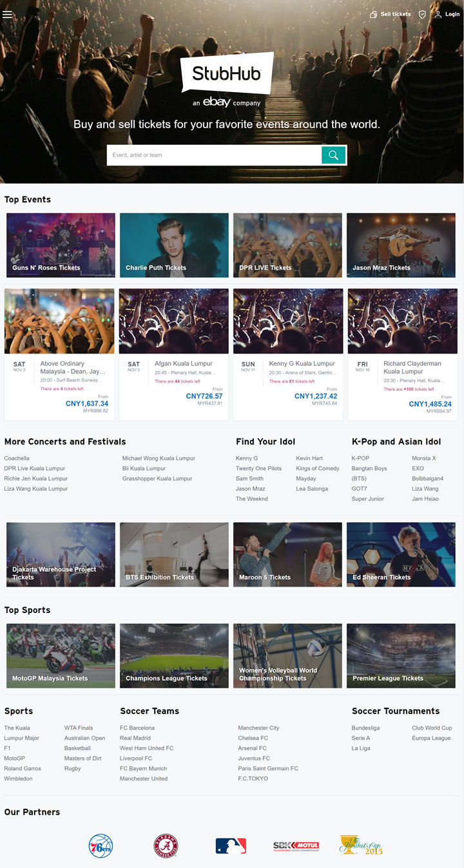
Task: Click the StubHub logo
Action: [227, 74]
